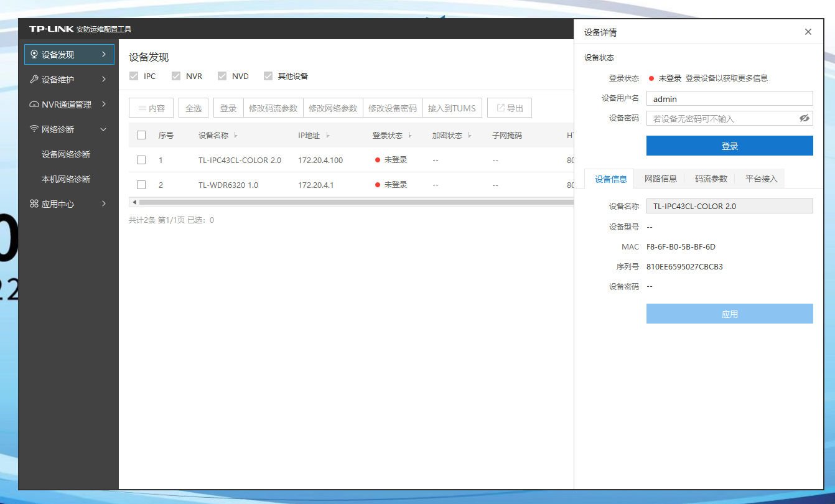Click TL-IPC43CL-COLOR 2.0 in table

pyautogui.click(x=240, y=160)
